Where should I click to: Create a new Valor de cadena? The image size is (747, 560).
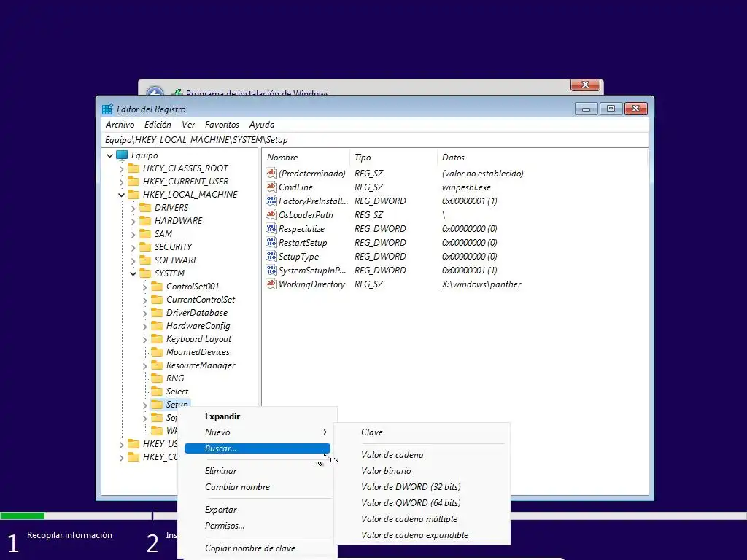pos(422,455)
